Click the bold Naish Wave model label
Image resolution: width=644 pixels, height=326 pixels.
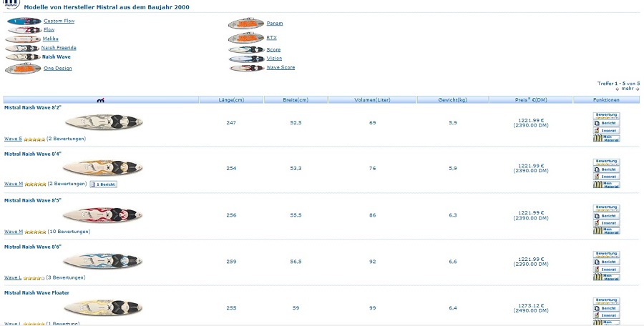click(x=57, y=57)
